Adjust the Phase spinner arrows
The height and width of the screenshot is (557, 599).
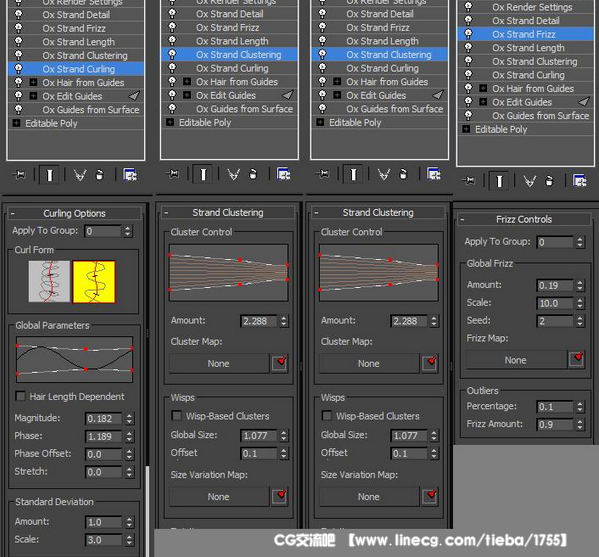(130, 436)
